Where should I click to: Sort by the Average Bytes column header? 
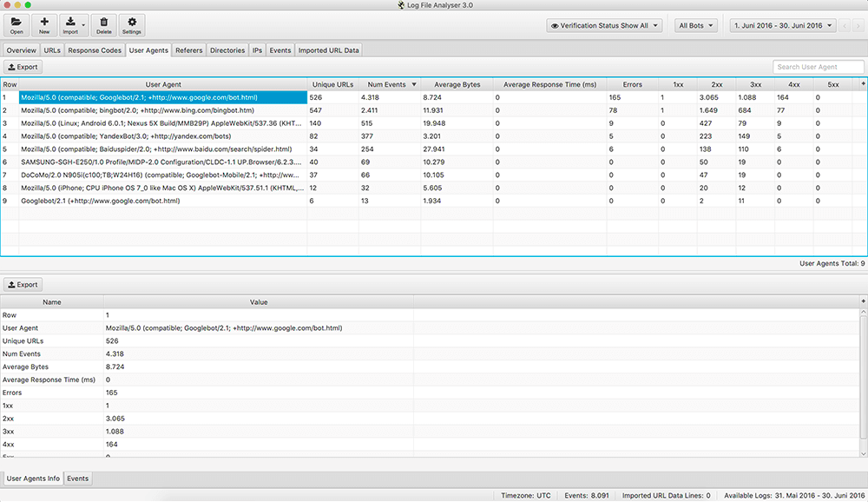(457, 85)
